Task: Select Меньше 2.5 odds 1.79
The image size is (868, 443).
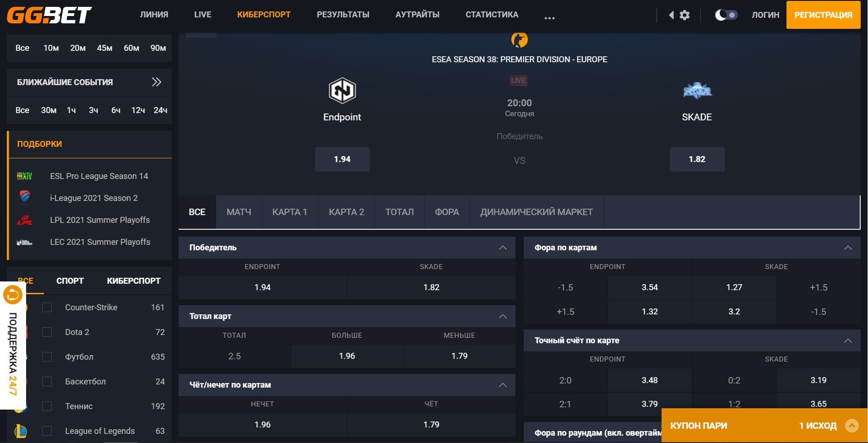Action: coord(460,356)
